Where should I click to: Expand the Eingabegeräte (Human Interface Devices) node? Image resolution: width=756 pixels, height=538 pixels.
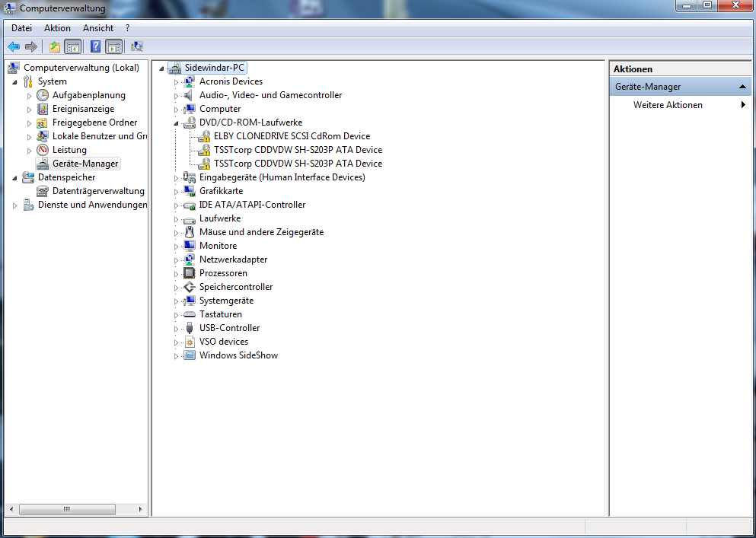tap(176, 178)
